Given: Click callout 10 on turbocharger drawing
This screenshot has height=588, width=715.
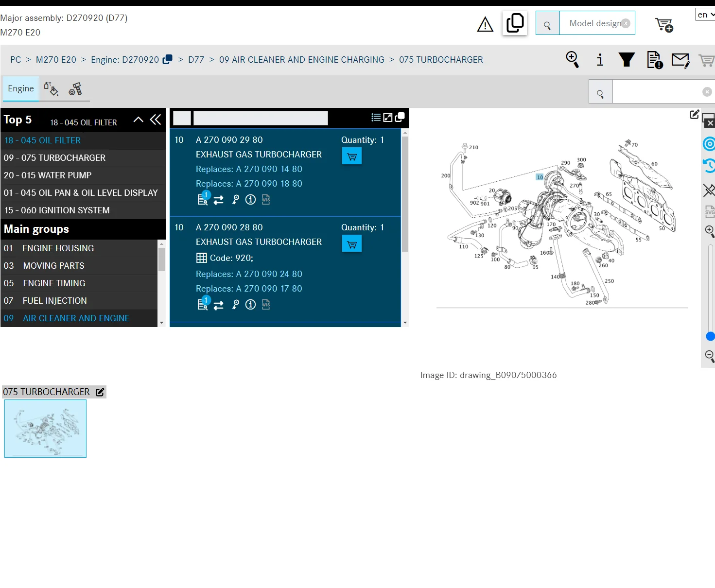Looking at the screenshot, I should 540,177.
